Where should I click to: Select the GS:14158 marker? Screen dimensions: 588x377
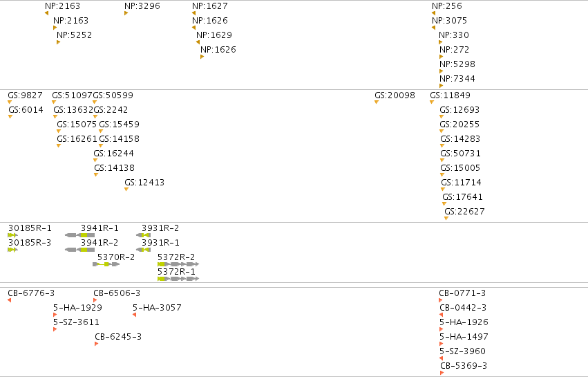coord(101,146)
